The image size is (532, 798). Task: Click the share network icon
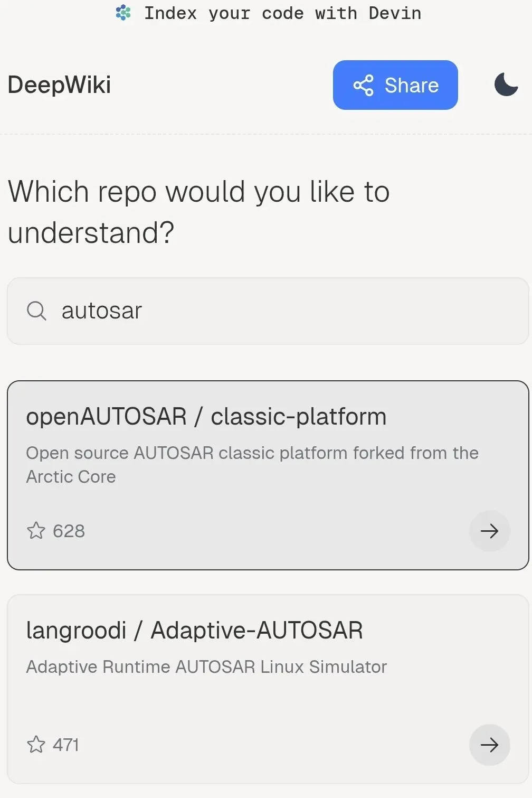[x=363, y=85]
